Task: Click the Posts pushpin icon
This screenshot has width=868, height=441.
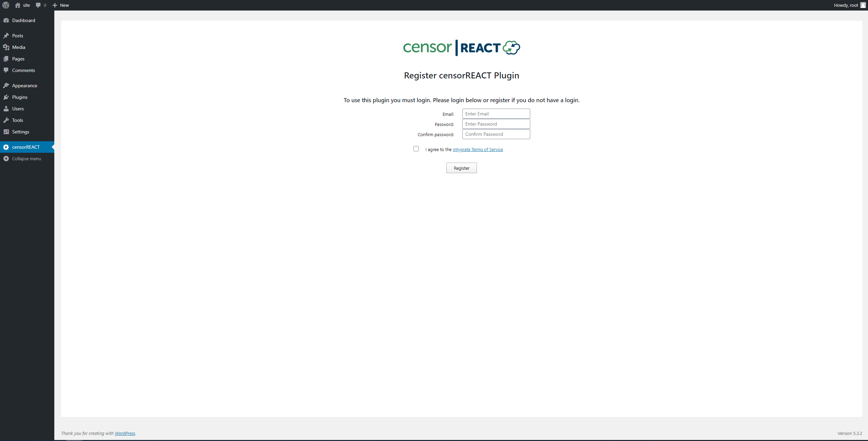Action: pyautogui.click(x=6, y=36)
